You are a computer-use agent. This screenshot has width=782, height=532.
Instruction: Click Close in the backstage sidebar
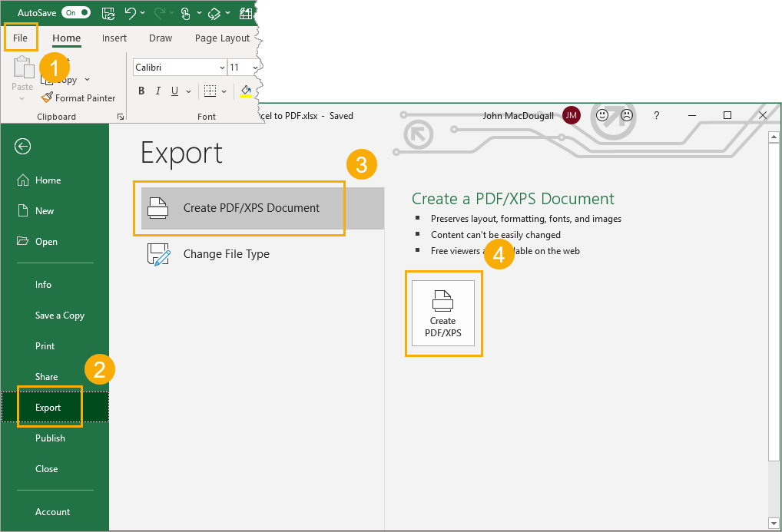click(x=46, y=469)
